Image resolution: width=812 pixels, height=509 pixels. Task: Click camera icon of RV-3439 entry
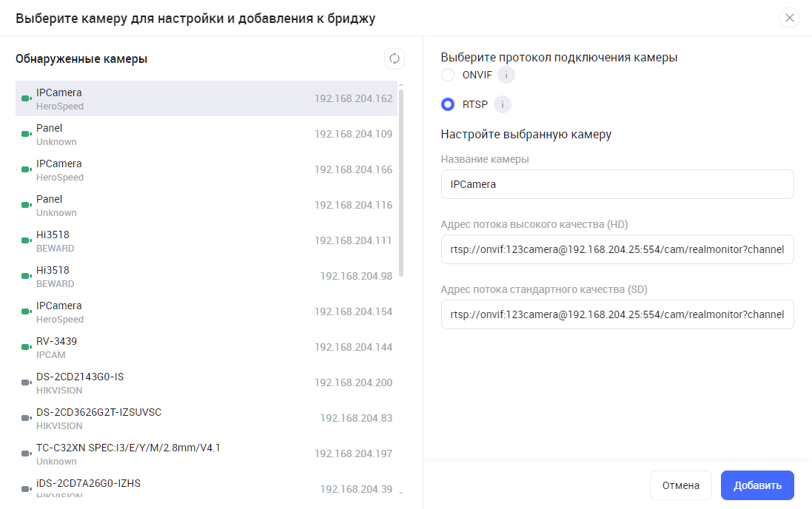[x=26, y=348]
